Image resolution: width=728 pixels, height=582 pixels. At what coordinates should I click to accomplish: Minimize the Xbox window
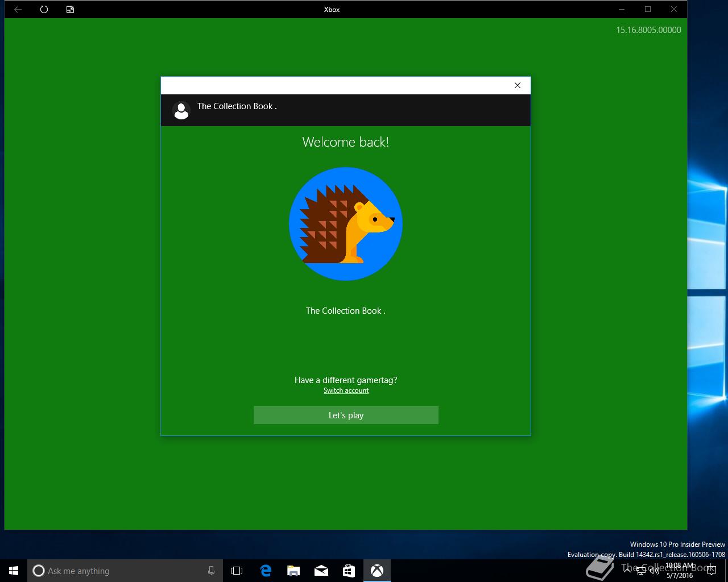[x=622, y=9]
